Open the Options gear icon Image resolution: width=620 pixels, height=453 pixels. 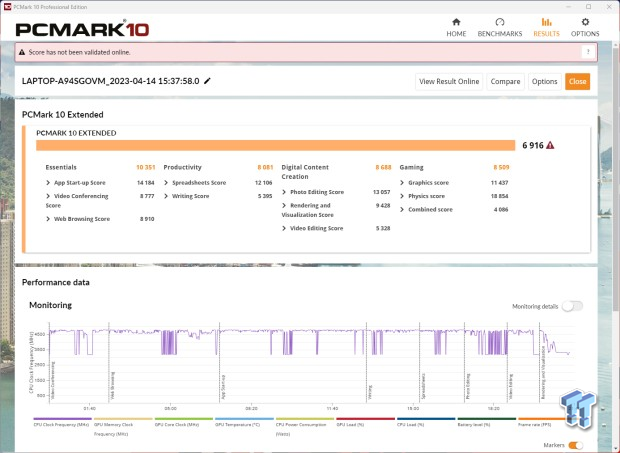point(585,22)
